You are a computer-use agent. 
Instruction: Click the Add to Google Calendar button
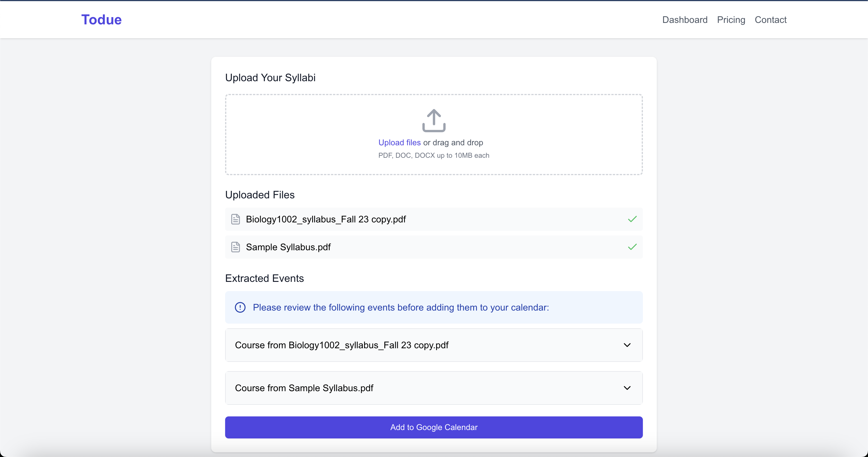coord(434,427)
